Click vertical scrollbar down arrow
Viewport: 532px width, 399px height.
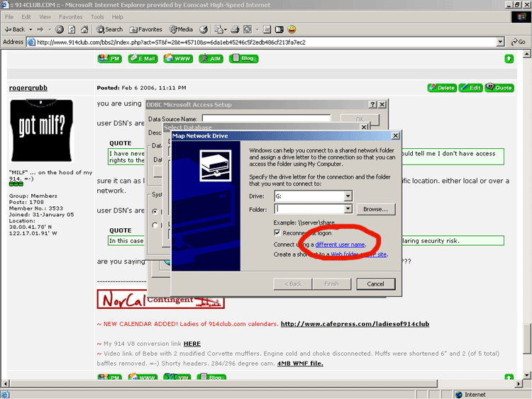point(526,375)
